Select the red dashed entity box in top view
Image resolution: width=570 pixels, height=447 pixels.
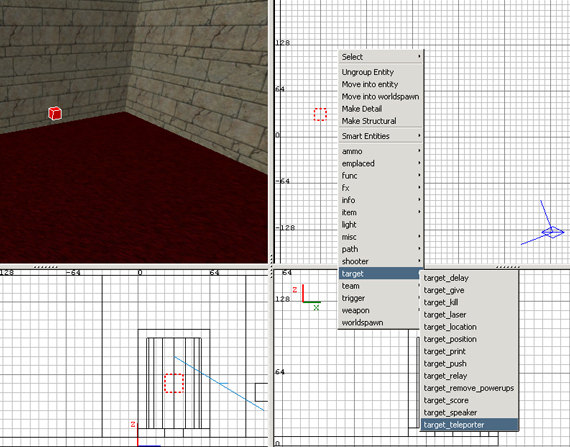pyautogui.click(x=320, y=114)
